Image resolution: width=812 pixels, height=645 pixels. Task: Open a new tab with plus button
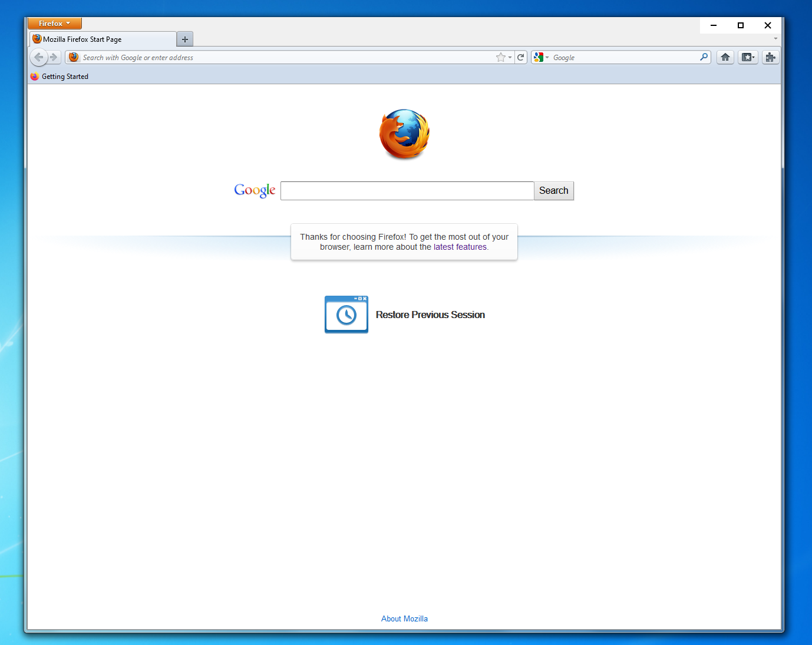tap(185, 39)
